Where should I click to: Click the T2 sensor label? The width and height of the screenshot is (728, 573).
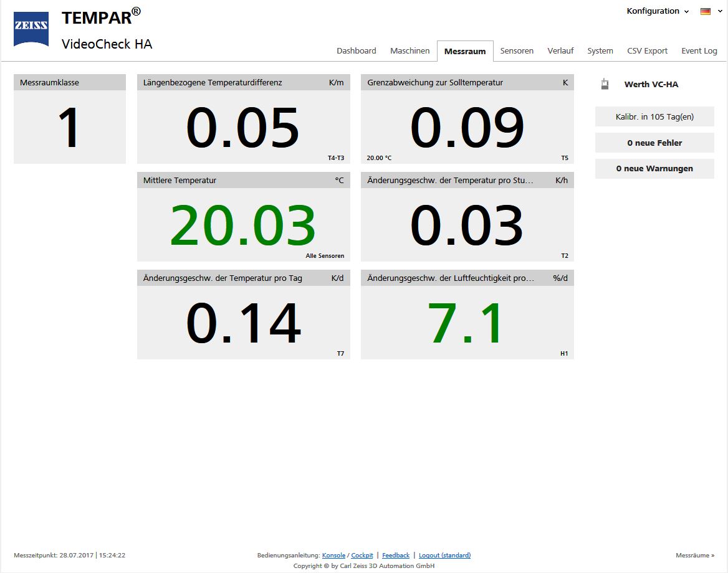pos(564,255)
